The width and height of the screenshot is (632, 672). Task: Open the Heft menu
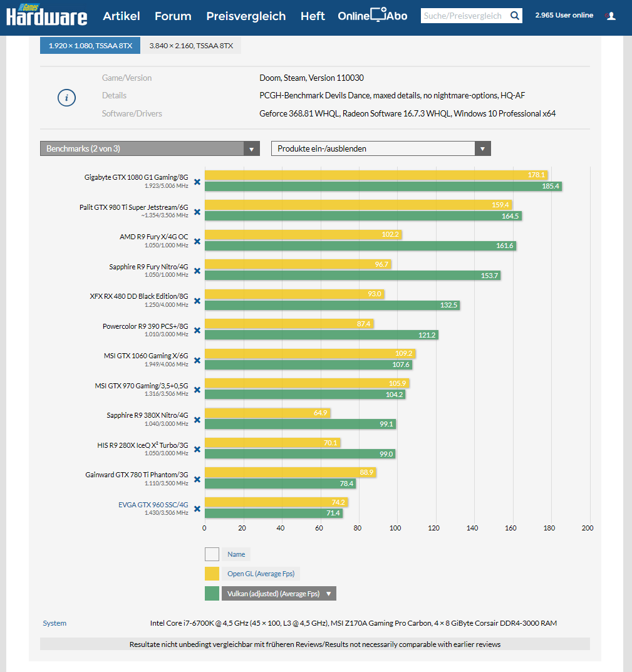[313, 16]
